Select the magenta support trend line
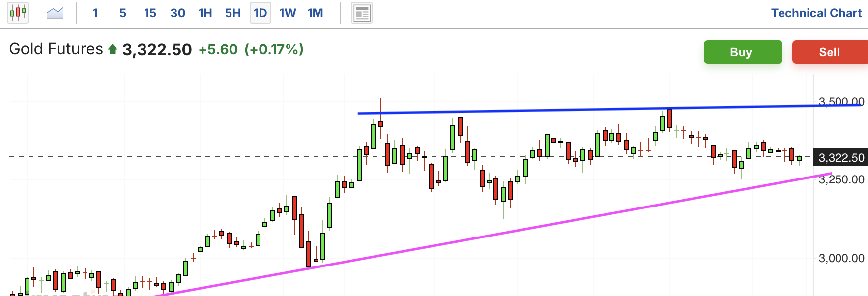 [492, 234]
